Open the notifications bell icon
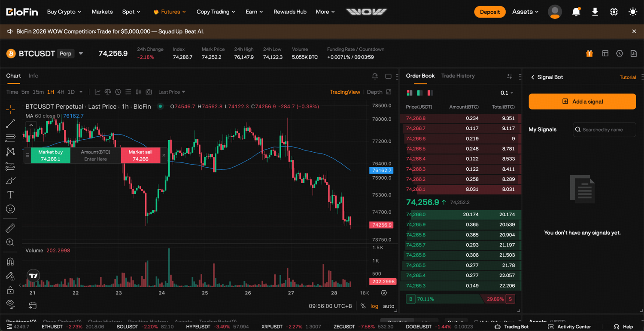This screenshot has width=644, height=331. pyautogui.click(x=576, y=12)
